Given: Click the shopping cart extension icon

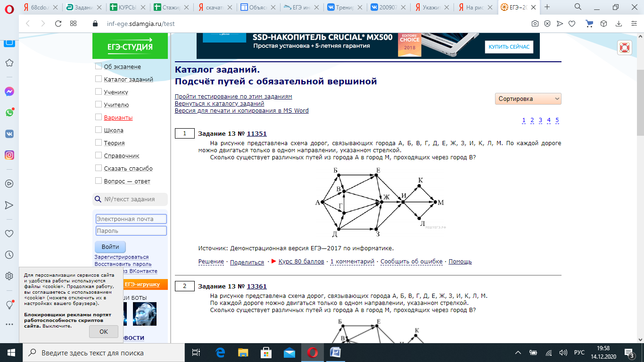Looking at the screenshot, I should pyautogui.click(x=589, y=24).
